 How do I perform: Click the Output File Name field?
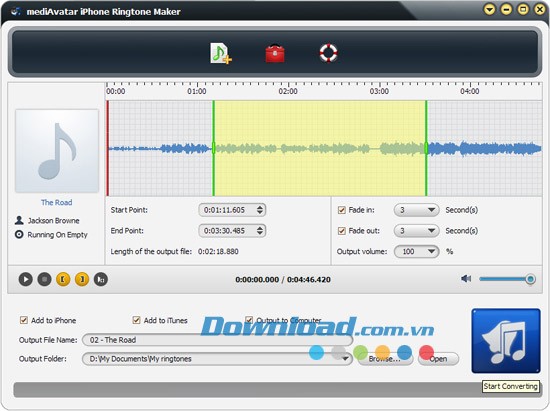pos(217,340)
